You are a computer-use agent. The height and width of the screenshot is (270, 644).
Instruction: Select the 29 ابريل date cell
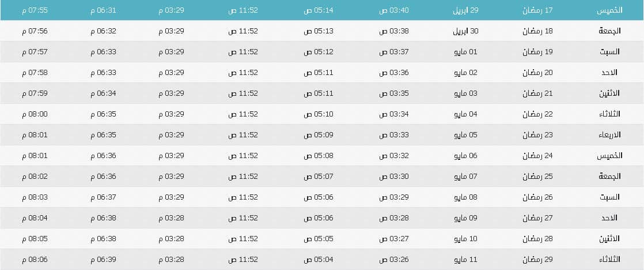point(466,11)
